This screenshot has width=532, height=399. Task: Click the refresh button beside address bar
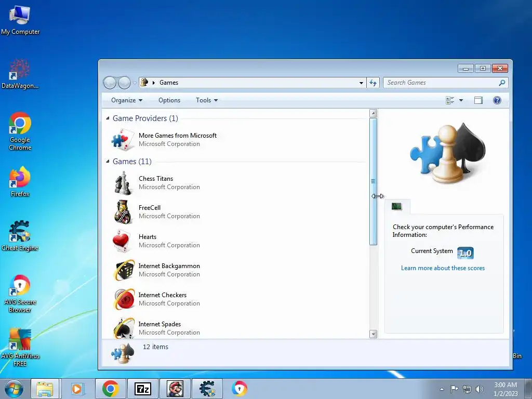pyautogui.click(x=373, y=83)
